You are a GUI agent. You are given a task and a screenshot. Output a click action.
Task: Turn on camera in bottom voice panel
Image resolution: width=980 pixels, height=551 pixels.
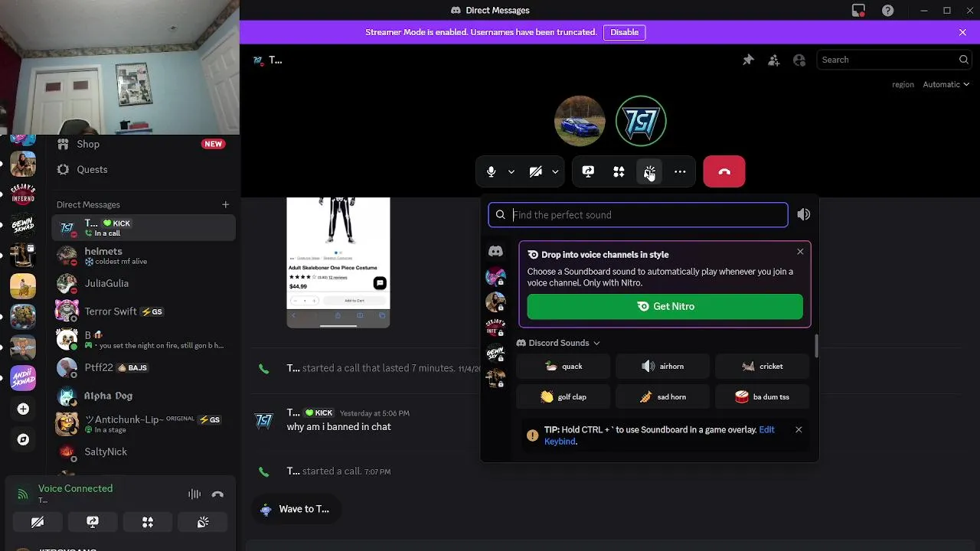coord(38,522)
